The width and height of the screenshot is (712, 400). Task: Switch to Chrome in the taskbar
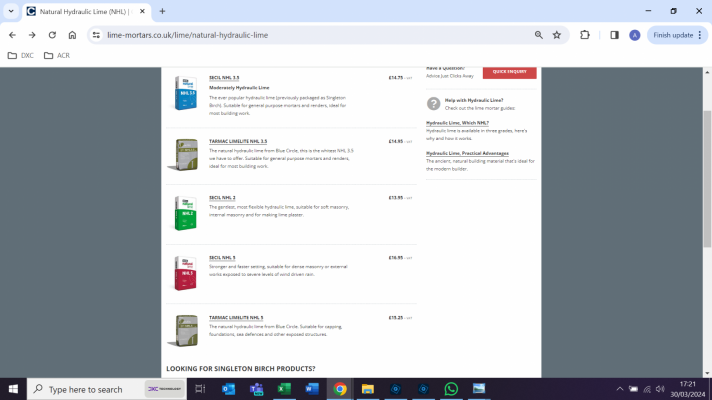coord(340,389)
